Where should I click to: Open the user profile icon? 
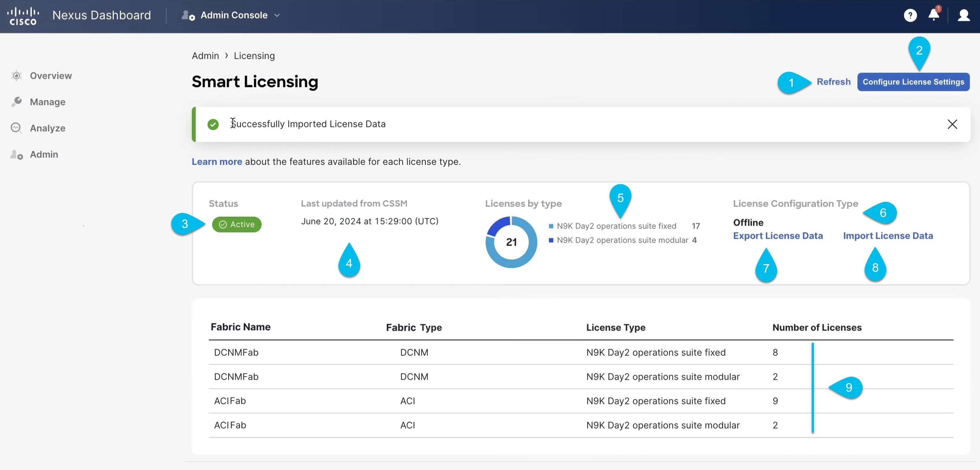(x=964, y=15)
